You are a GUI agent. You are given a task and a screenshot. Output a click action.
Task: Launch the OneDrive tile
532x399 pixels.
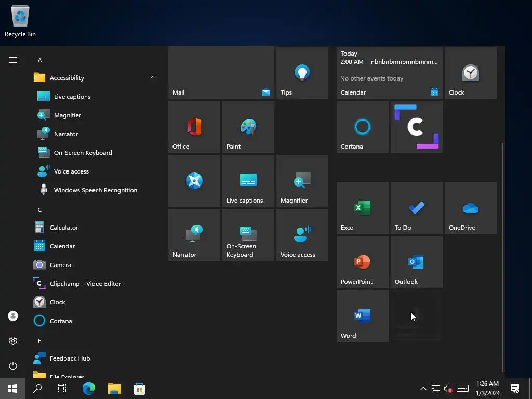[x=471, y=208]
